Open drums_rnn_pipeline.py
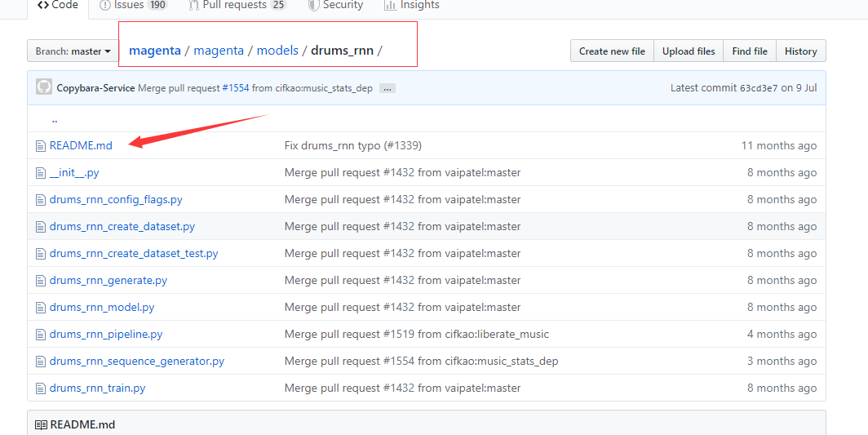The height and width of the screenshot is (435, 868). pos(106,334)
